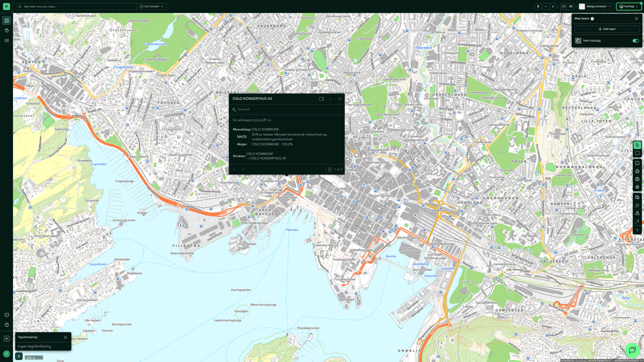Image resolution: width=644 pixels, height=362 pixels.
Task: Click the 200 m scale bar
Action: click(34, 358)
